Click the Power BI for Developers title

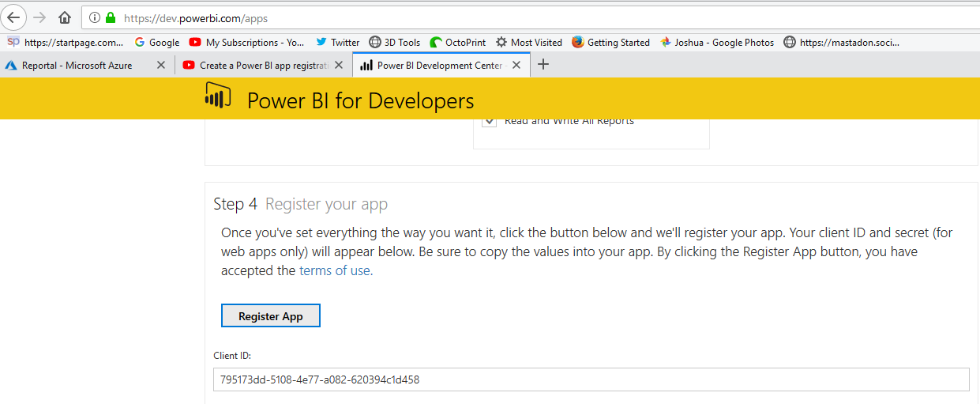tap(361, 101)
